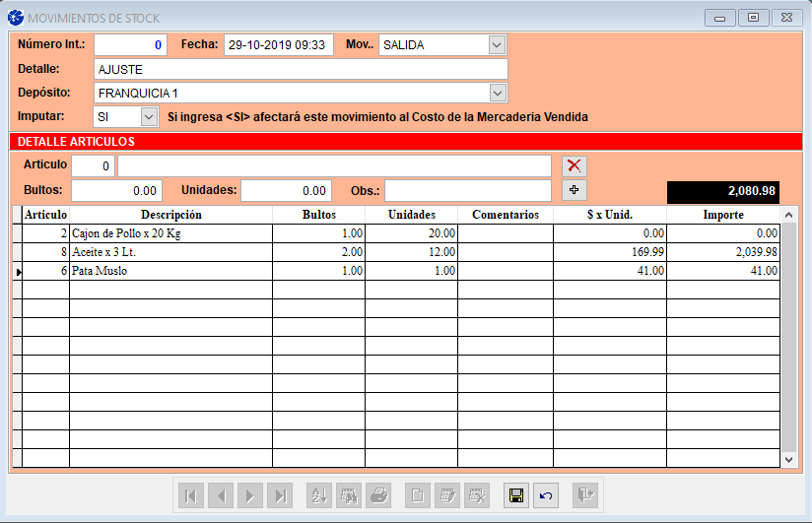This screenshot has height=523, width=812.
Task: Close the Movimientos de Stock window
Action: point(786,18)
